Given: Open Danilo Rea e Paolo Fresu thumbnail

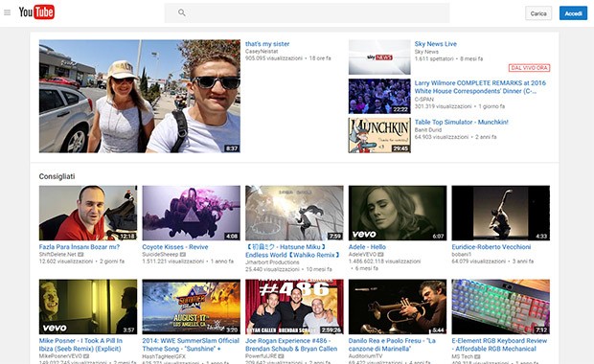Looking at the screenshot, I should (x=398, y=307).
